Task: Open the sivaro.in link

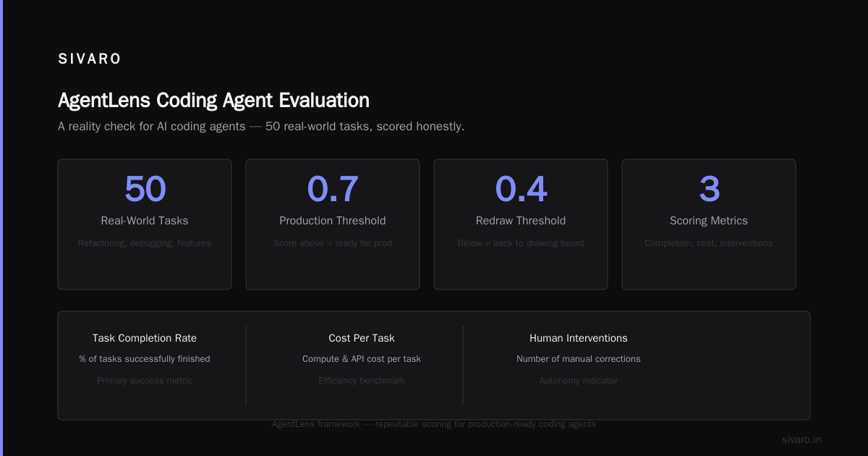Action: (801, 439)
